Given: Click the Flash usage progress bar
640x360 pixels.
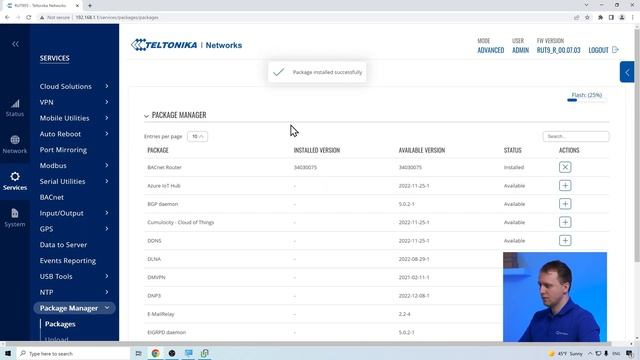Looking at the screenshot, I should (x=586, y=100).
